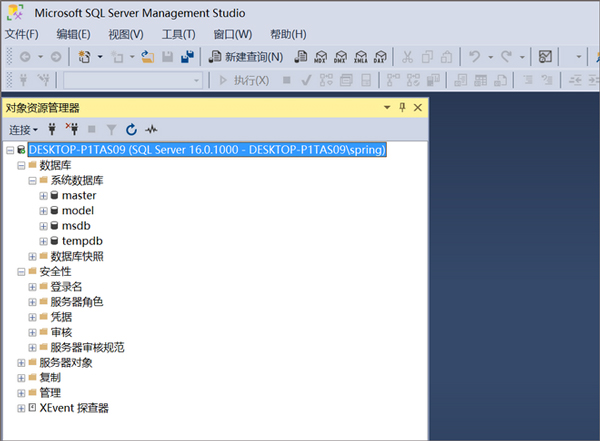Click the 新建查询 (New Query) button
Screen dimensions: 600x441
point(247,57)
